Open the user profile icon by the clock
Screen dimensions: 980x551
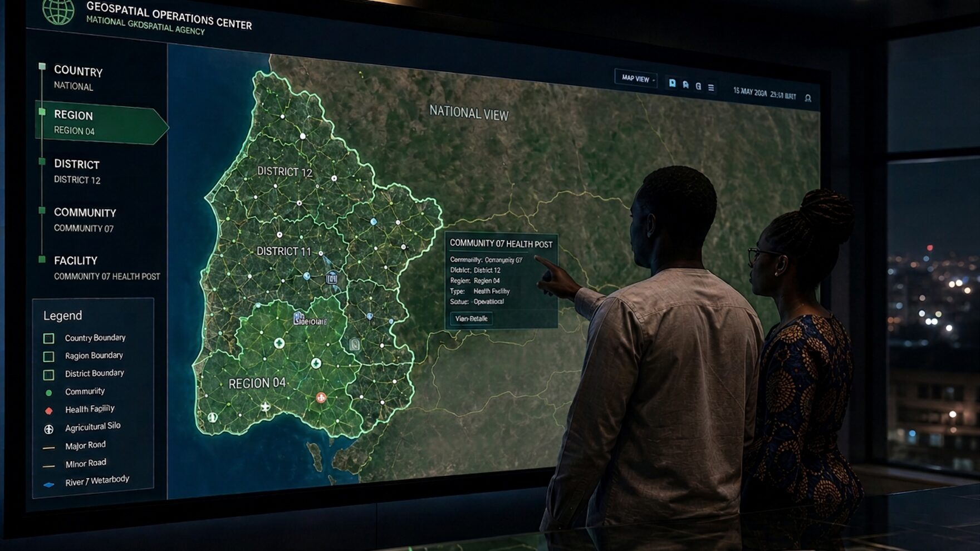tap(808, 99)
